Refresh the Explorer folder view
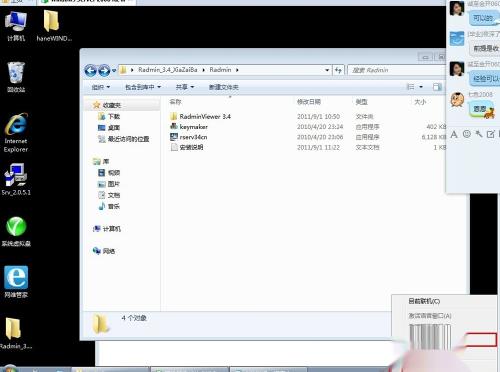Image resolution: width=500 pixels, height=372 pixels. point(338,70)
